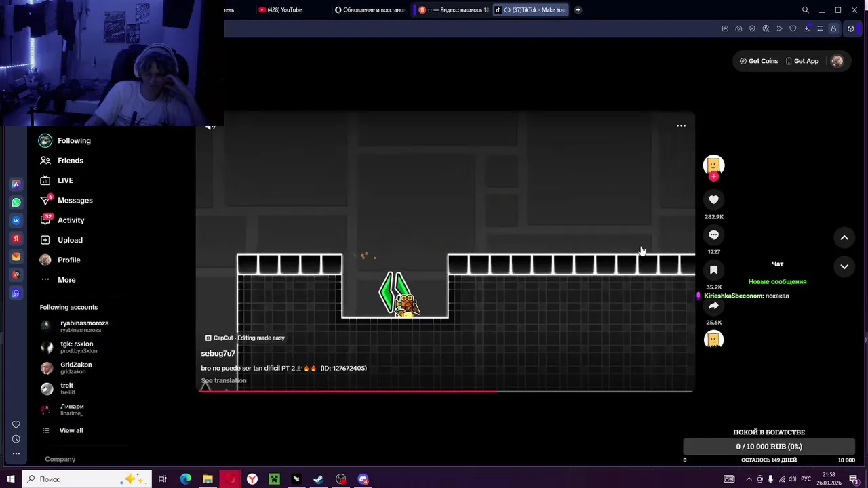Viewport: 868px width, 488px height.
Task: Go to next video with the down chevron
Action: pos(844,267)
